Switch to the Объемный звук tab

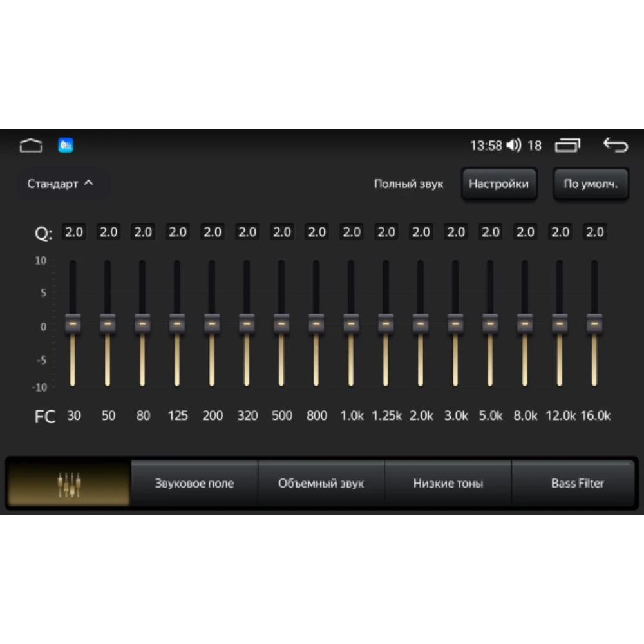coord(321,484)
